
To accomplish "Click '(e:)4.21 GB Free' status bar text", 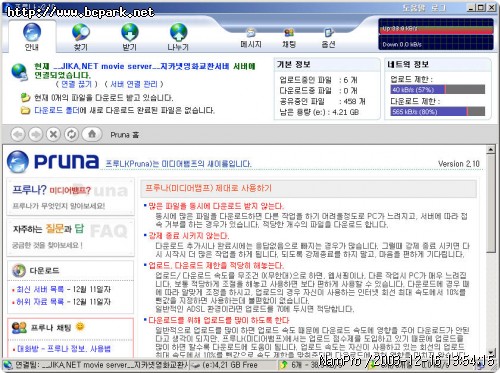I will coord(230,365).
